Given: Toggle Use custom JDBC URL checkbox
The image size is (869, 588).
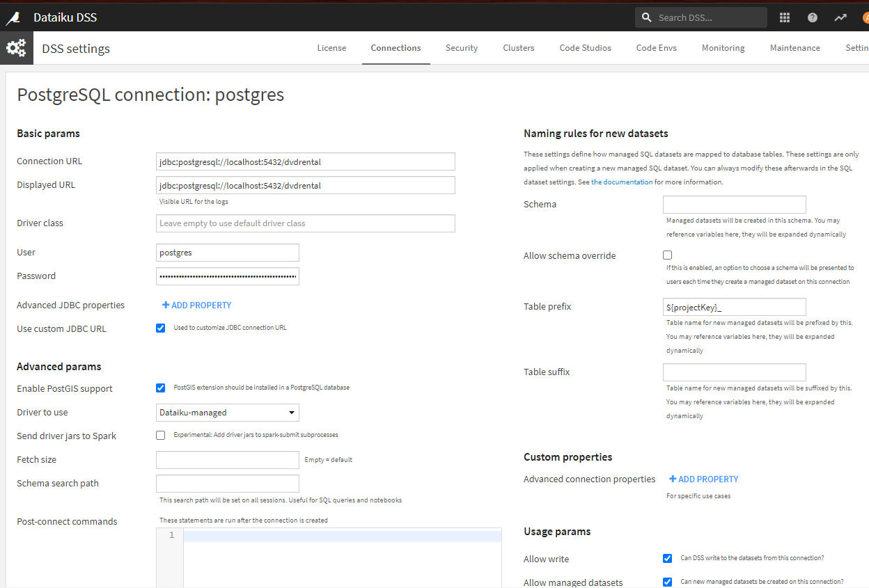Looking at the screenshot, I should (161, 328).
